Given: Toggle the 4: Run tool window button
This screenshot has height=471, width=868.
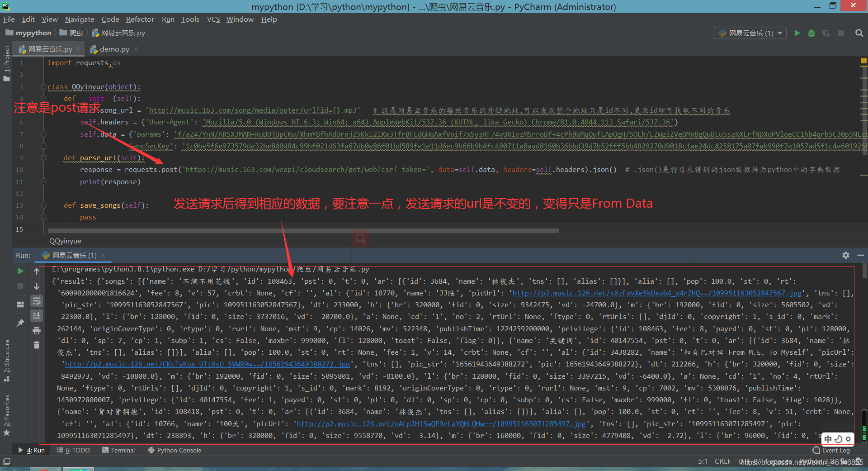Looking at the screenshot, I should coord(32,450).
